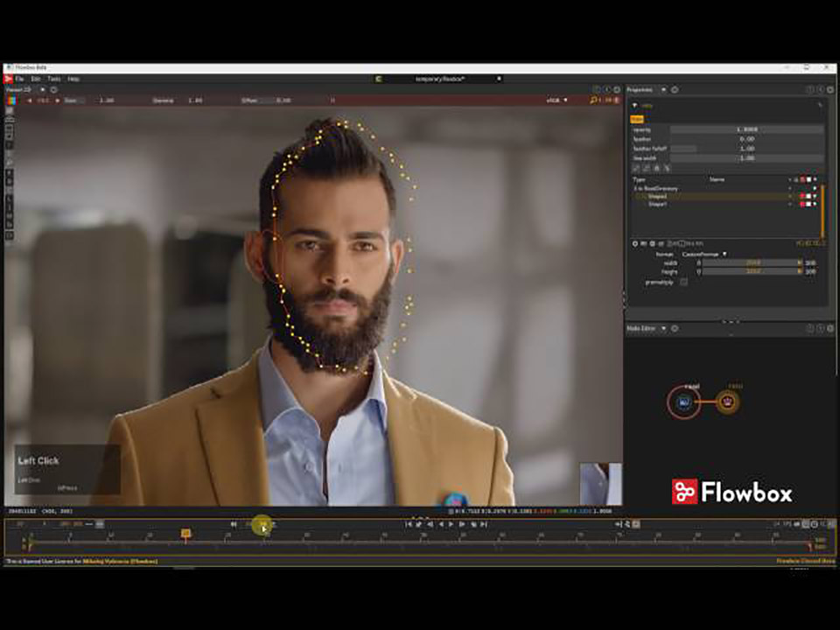Jump to first frame in timeline controls
Image resolution: width=840 pixels, height=630 pixels.
[x=409, y=524]
